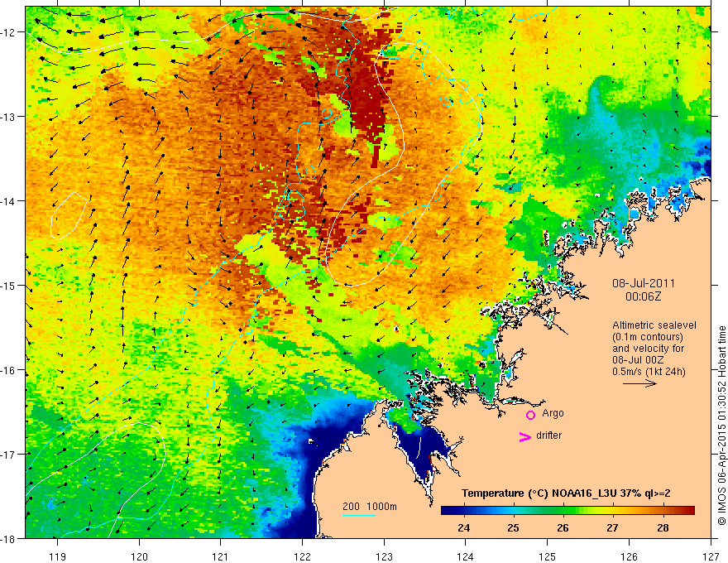Image resolution: width=728 pixels, height=563 pixels.
Task: Click the color bar value '28'
Action: (663, 527)
